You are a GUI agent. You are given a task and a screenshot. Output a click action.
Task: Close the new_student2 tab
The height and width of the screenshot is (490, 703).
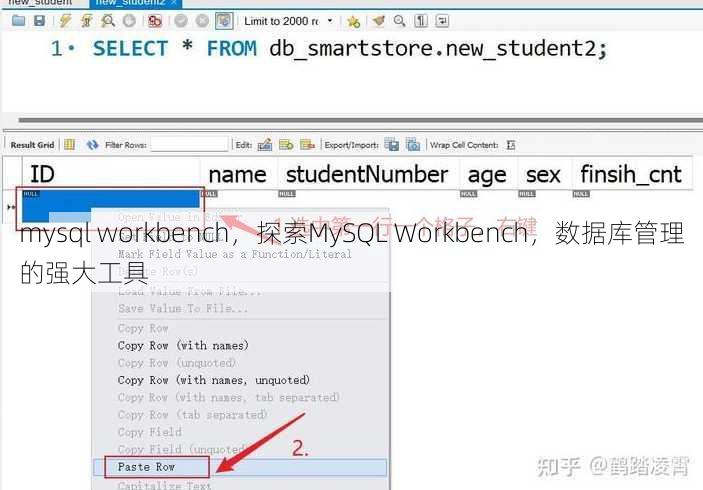pos(174,3)
